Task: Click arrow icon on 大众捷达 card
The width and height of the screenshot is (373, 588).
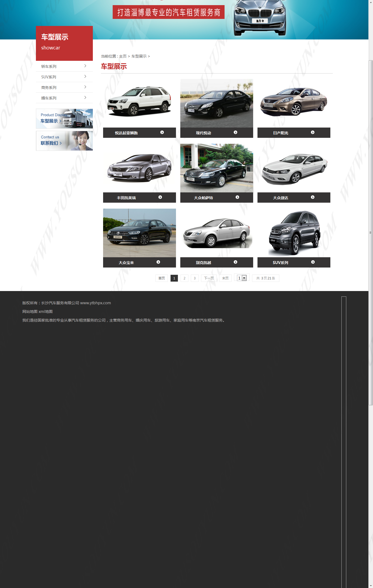Action: click(313, 197)
